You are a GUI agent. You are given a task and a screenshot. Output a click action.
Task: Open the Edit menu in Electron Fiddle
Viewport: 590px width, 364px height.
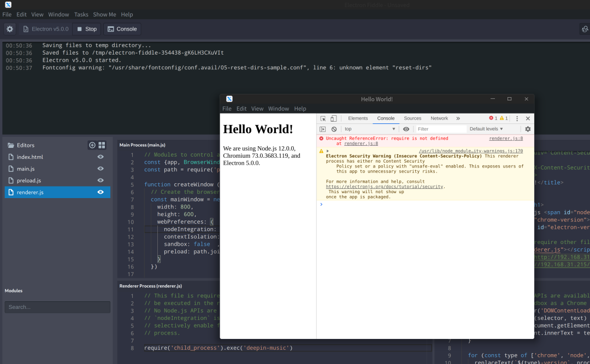(21, 14)
